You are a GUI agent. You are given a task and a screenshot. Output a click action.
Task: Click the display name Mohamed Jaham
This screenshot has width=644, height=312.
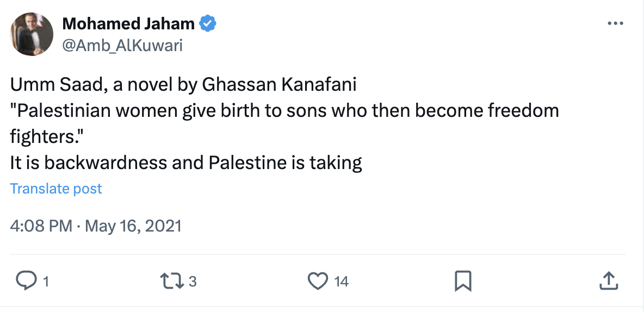128,23
